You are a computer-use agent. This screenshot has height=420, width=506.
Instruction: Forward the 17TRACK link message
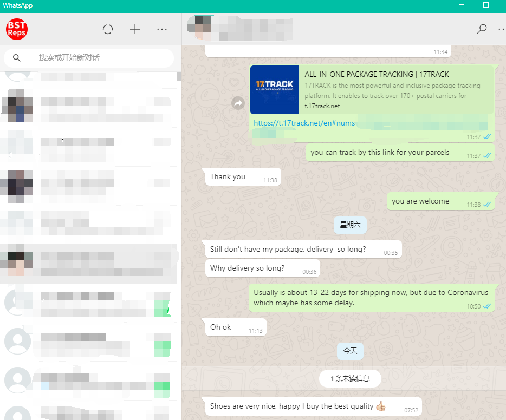pyautogui.click(x=238, y=103)
